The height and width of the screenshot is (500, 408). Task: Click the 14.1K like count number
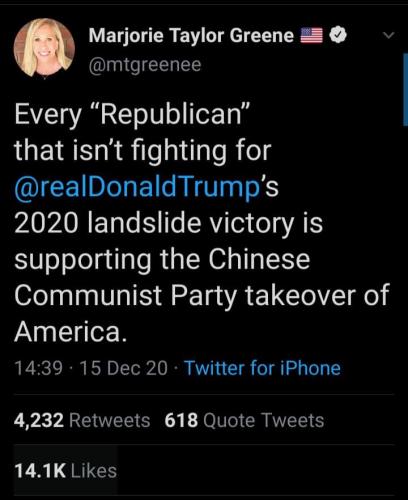(40, 471)
